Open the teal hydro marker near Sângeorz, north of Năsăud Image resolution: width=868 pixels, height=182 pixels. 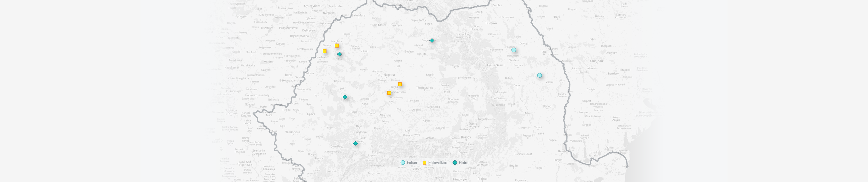432,41
